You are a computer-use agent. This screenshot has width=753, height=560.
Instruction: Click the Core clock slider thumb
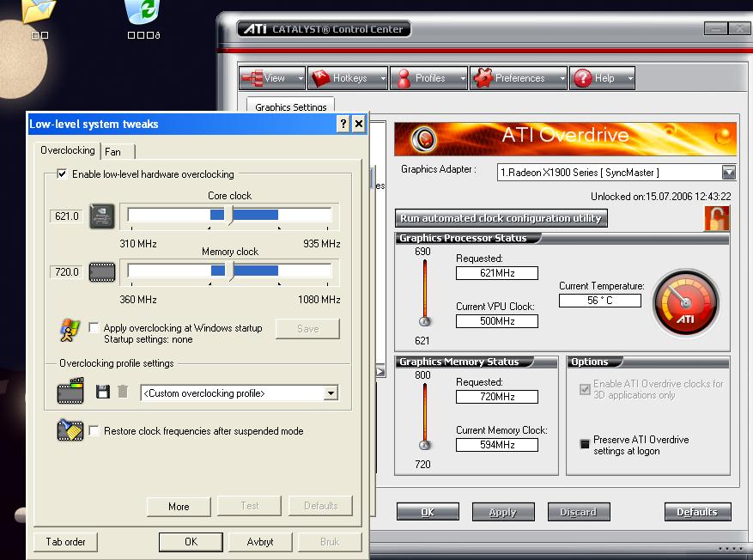click(230, 216)
